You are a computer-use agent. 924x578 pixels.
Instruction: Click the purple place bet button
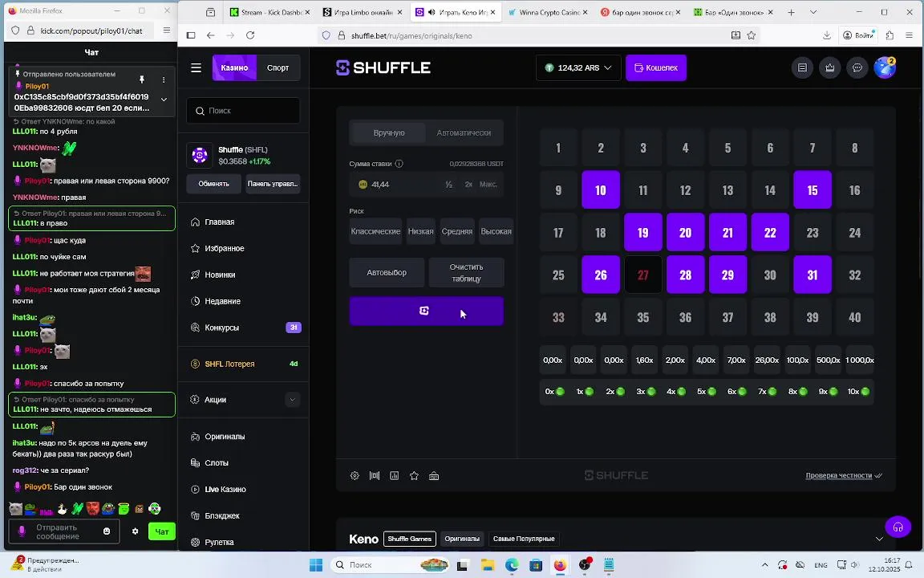pos(426,311)
